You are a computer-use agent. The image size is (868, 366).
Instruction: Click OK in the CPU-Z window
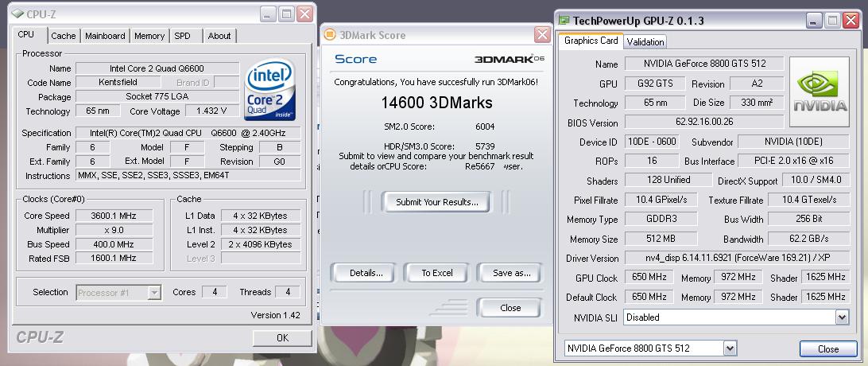click(282, 338)
